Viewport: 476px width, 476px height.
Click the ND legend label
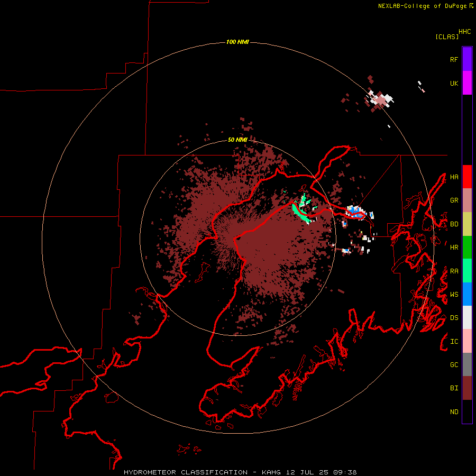pos(454,412)
